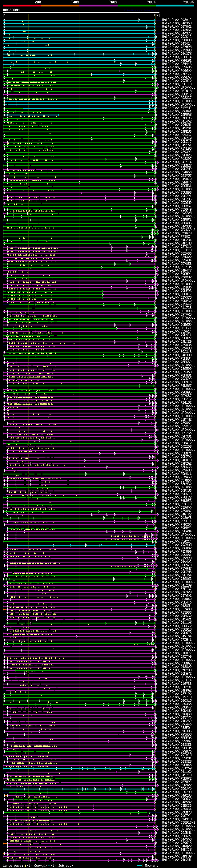Click the cyan ~100% identity legend bar

pos(175,6)
